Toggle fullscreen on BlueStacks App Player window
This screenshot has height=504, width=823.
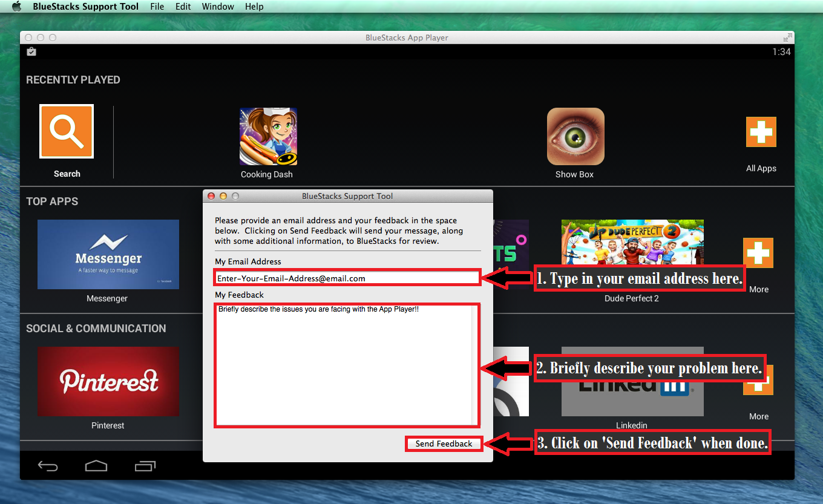click(x=787, y=38)
